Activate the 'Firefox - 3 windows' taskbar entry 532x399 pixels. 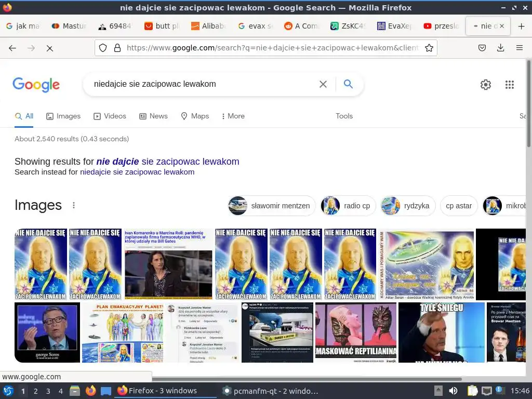coord(166,391)
